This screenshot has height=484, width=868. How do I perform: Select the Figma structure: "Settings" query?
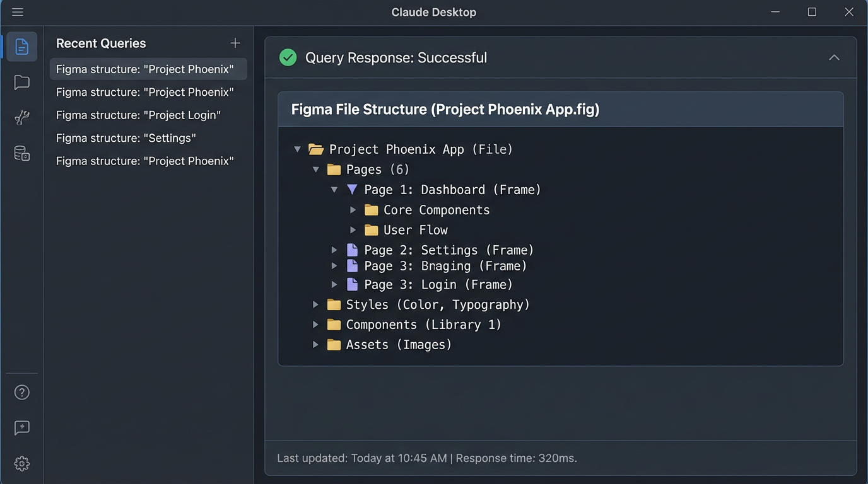click(126, 137)
